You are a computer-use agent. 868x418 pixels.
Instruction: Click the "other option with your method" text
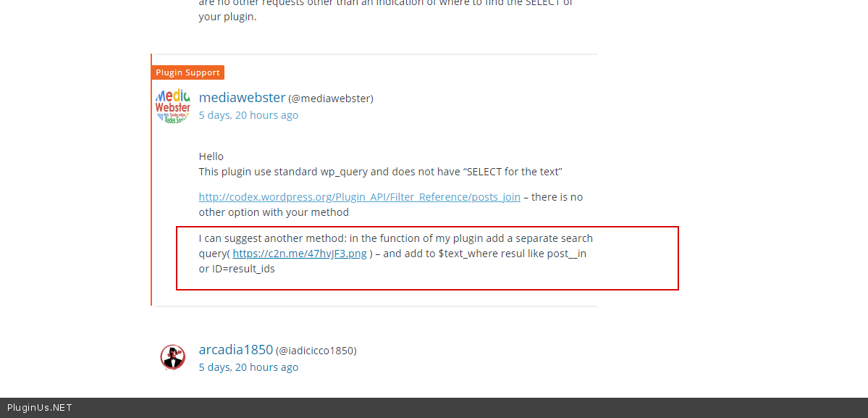pyautogui.click(x=274, y=212)
